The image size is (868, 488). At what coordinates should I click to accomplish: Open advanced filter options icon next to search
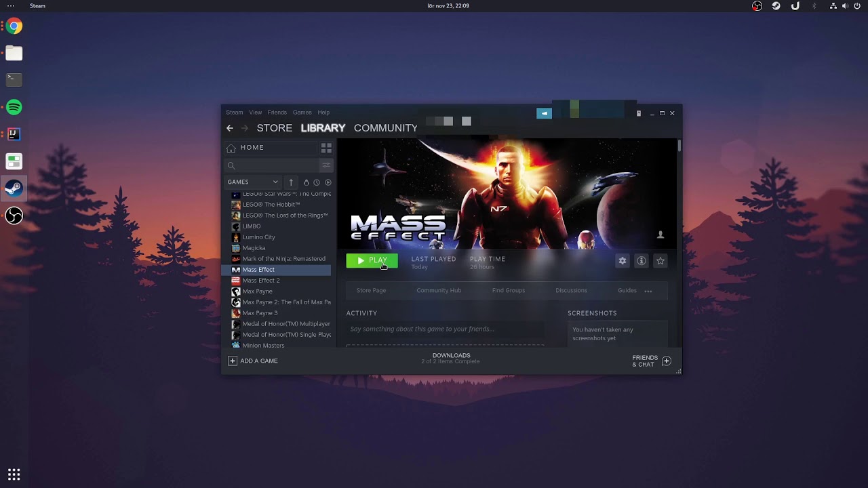(326, 165)
